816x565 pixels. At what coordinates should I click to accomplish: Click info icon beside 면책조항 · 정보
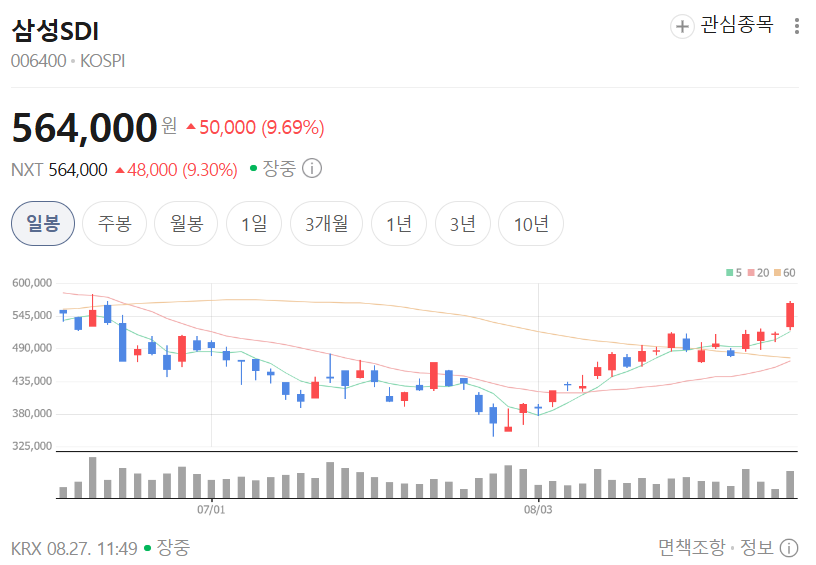click(789, 547)
